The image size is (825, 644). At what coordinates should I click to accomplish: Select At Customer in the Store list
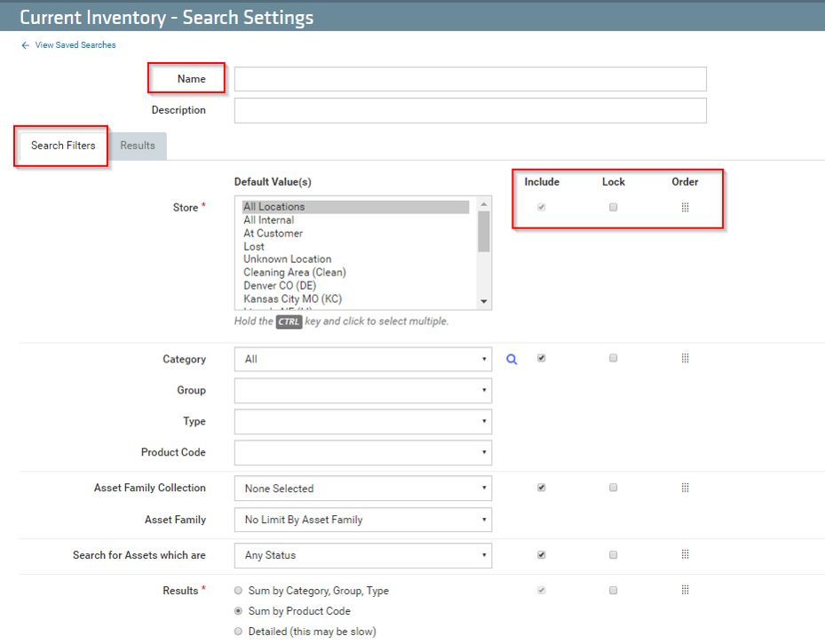356,233
